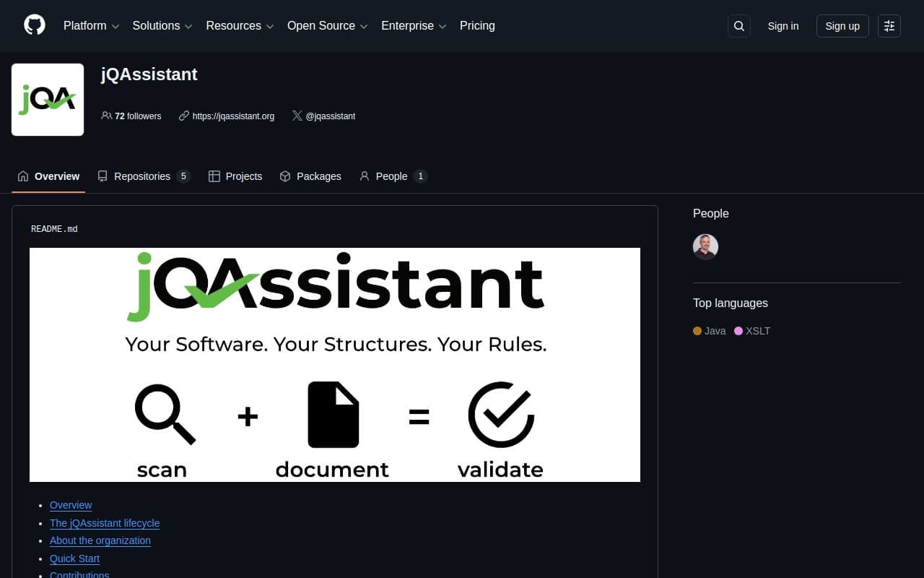The image size is (924, 578).
Task: Click the people icon next to 72 followers
Action: pos(107,116)
